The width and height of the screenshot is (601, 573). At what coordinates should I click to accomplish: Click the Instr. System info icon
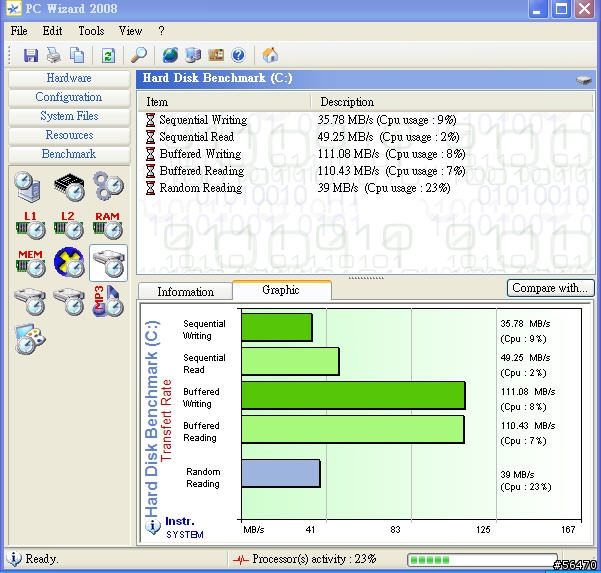[153, 527]
